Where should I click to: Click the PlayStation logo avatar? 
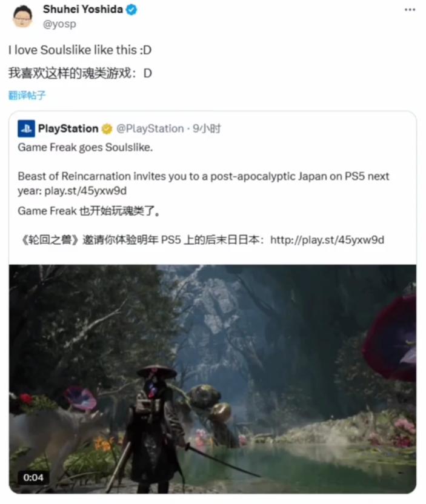(x=27, y=128)
